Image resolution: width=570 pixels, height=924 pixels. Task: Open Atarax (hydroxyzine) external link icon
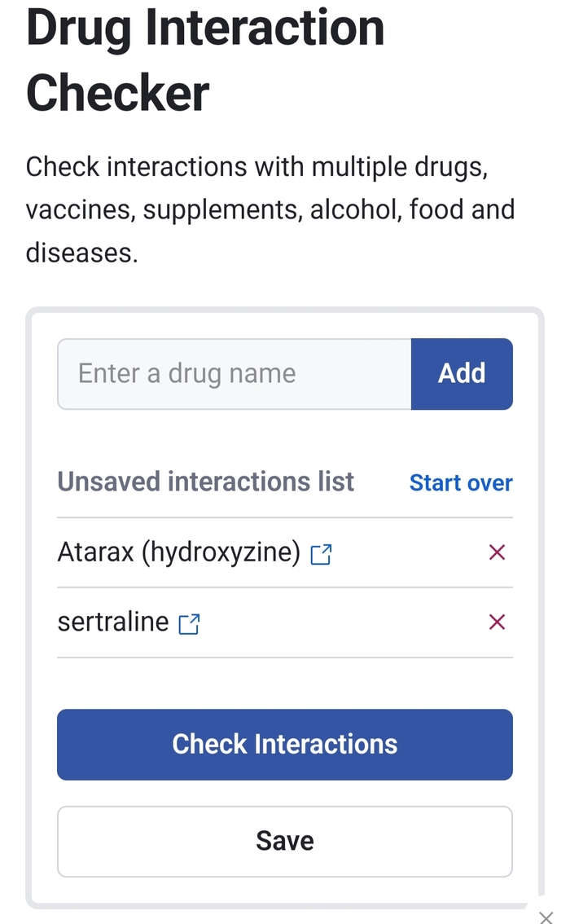pyautogui.click(x=322, y=555)
